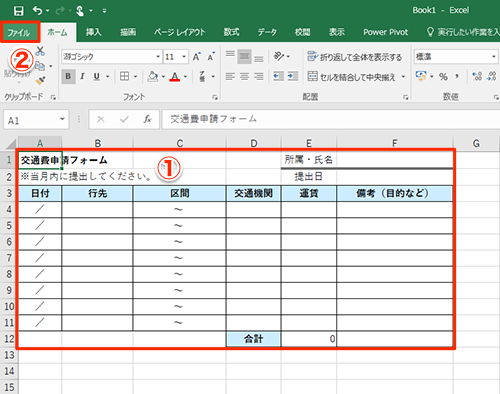
Task: Click the Name Box showing A1
Action: point(36,120)
